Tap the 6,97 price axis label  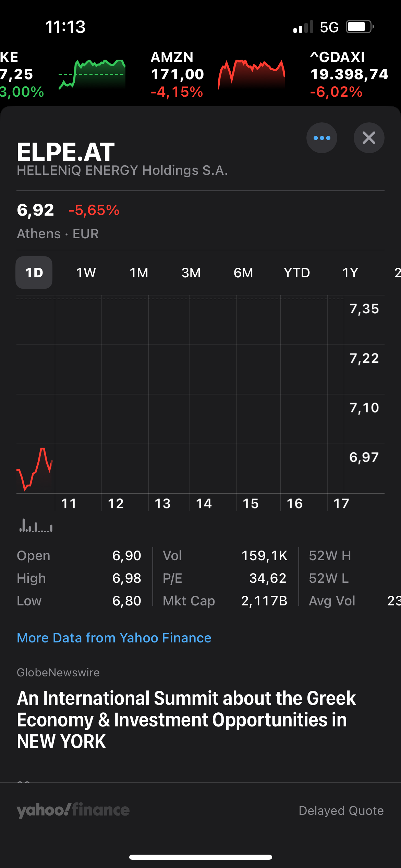pos(364,457)
